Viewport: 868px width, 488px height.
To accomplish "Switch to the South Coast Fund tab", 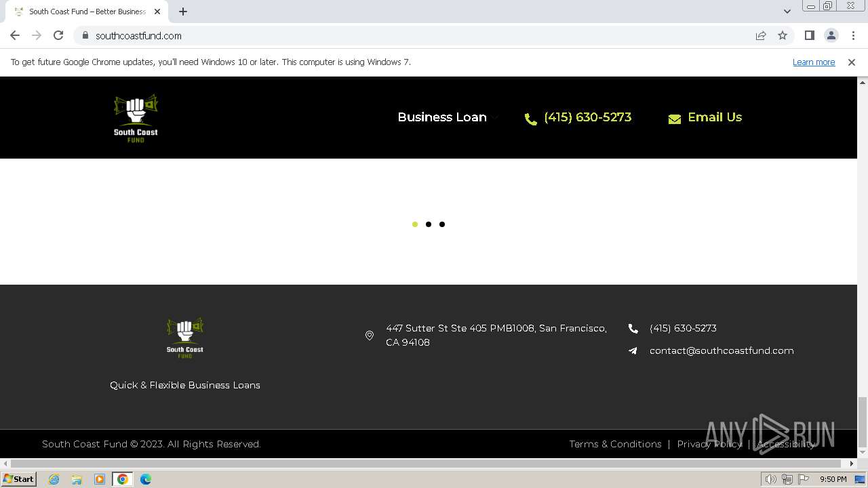I will [x=87, y=12].
